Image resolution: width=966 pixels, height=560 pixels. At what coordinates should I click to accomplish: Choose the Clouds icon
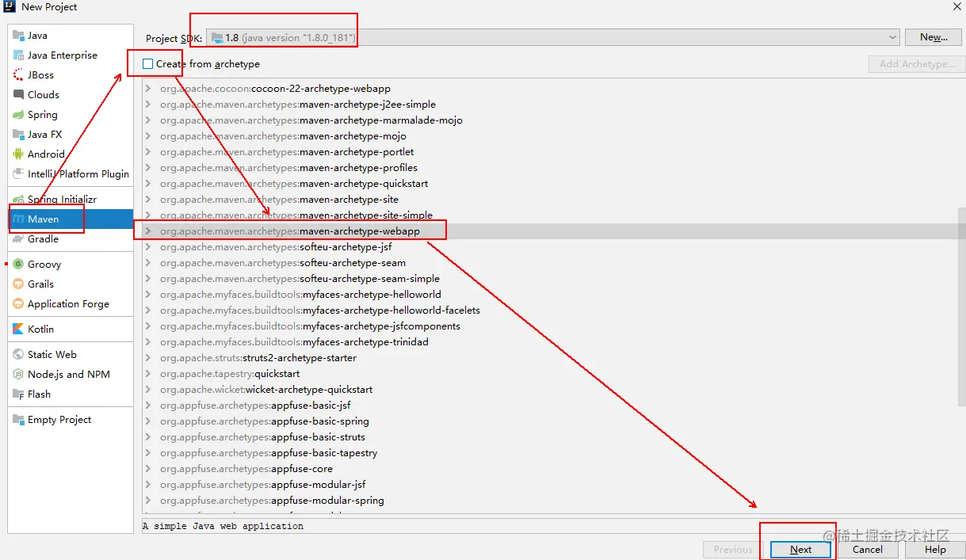pyautogui.click(x=18, y=95)
